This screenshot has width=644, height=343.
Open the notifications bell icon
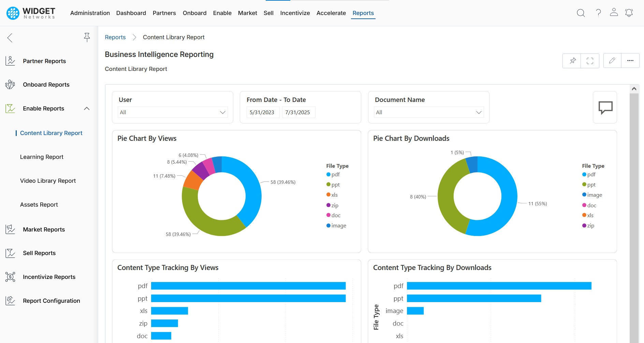tap(629, 13)
